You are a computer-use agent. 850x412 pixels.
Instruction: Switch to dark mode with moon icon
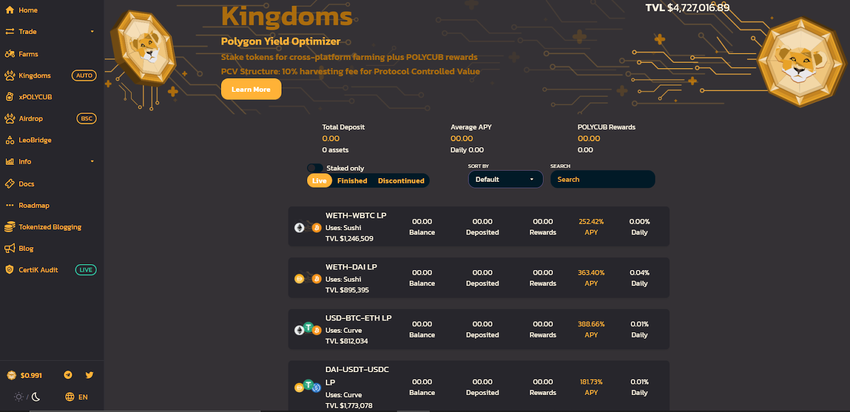click(36, 397)
